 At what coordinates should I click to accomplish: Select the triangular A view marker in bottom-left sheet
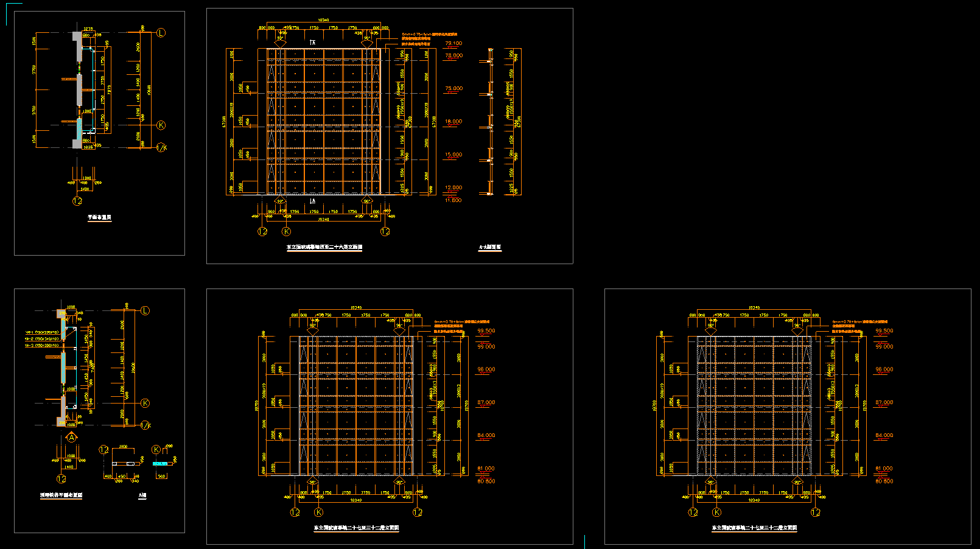[72, 437]
